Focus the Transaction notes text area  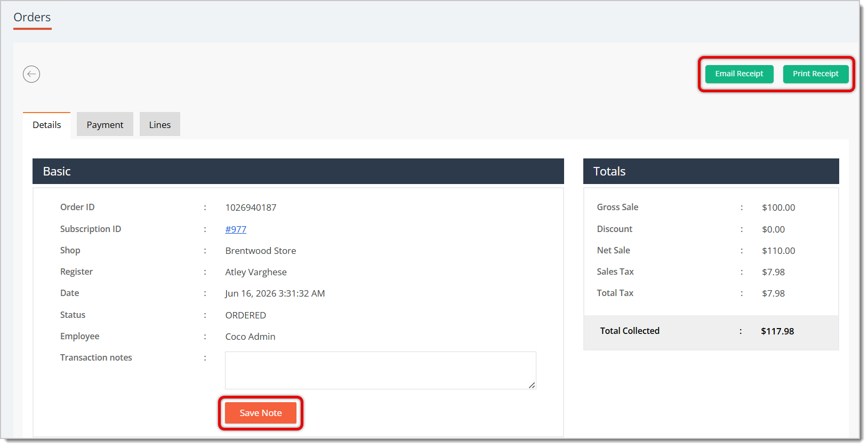380,370
